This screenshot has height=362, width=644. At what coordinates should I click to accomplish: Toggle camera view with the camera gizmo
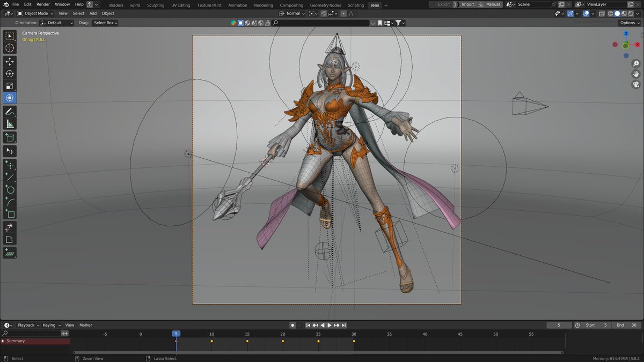(636, 84)
